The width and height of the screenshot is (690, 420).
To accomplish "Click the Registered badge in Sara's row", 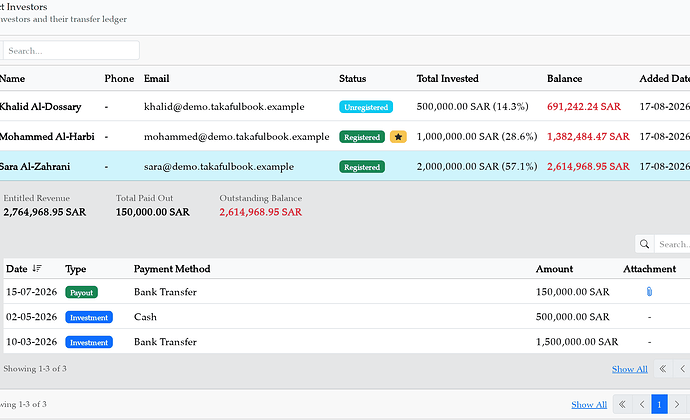I will tap(362, 167).
